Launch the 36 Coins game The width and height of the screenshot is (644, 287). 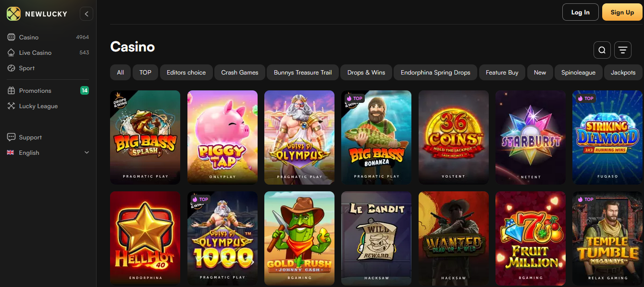[x=454, y=137]
